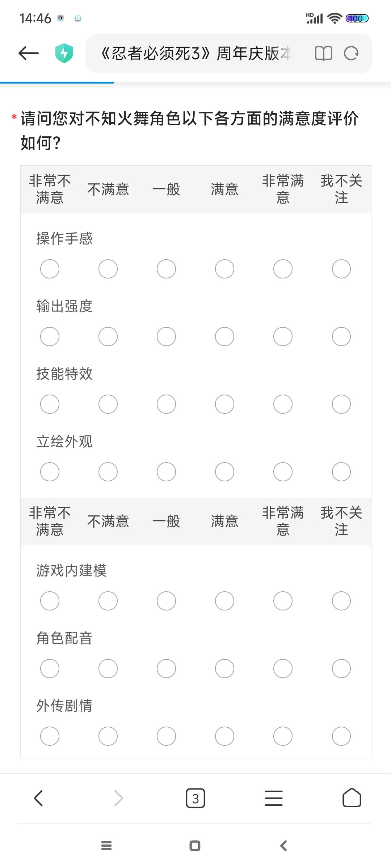Screen dimensions: 391x868
Task: Select 一般 for 技能特效
Action: pyautogui.click(x=166, y=404)
